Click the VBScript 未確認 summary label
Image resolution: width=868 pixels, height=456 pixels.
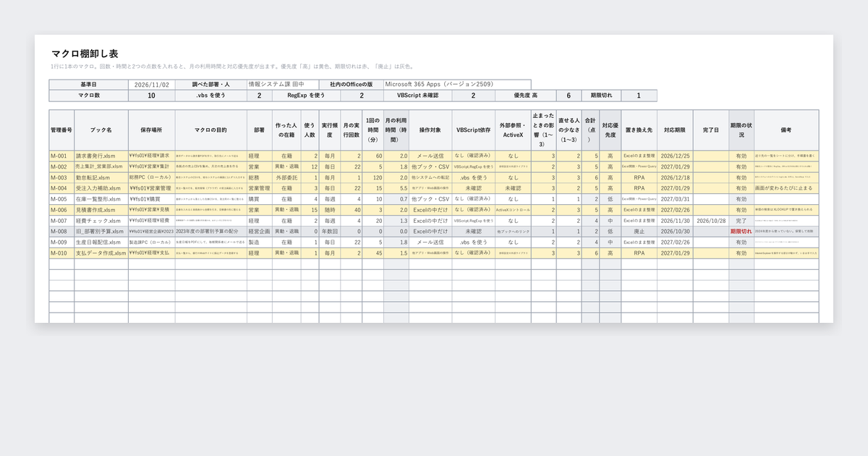418,96
